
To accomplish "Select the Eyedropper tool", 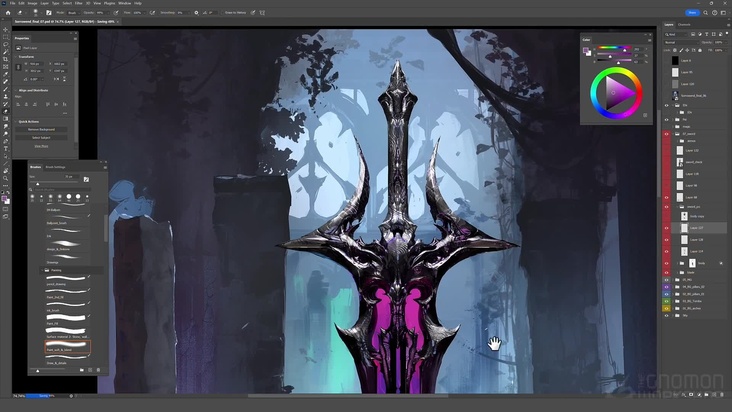I will click(6, 74).
